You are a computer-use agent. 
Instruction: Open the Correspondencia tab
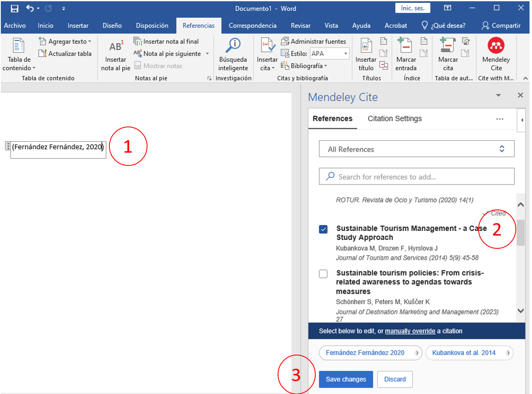(x=253, y=26)
